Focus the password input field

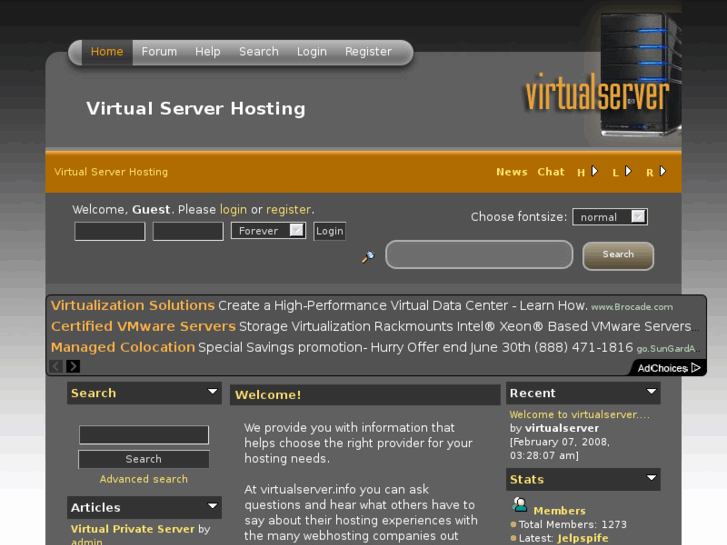[x=188, y=231]
